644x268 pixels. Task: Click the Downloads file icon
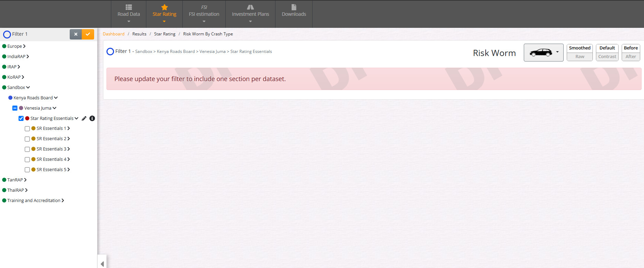click(294, 7)
